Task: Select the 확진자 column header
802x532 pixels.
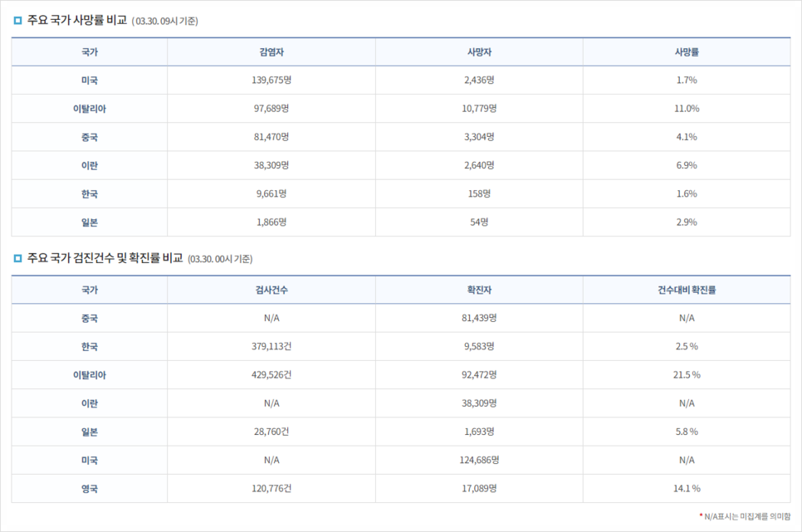Action: click(x=479, y=290)
